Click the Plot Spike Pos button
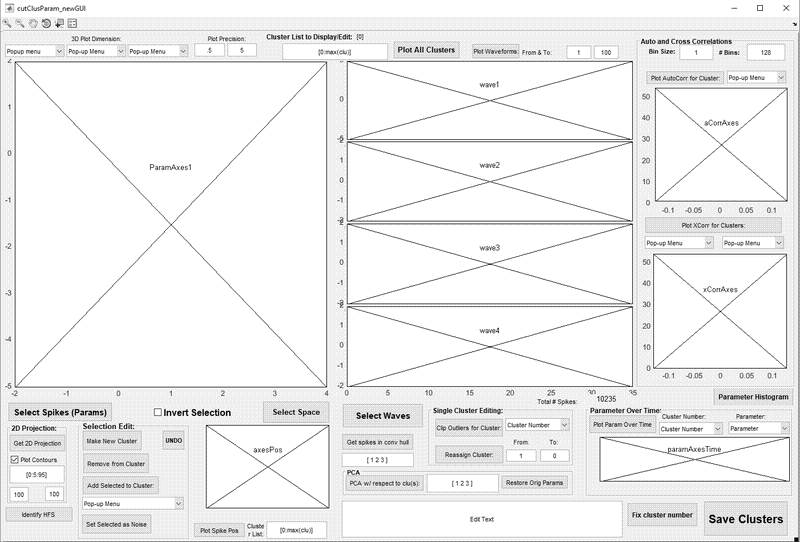This screenshot has width=800, height=542. click(x=219, y=530)
